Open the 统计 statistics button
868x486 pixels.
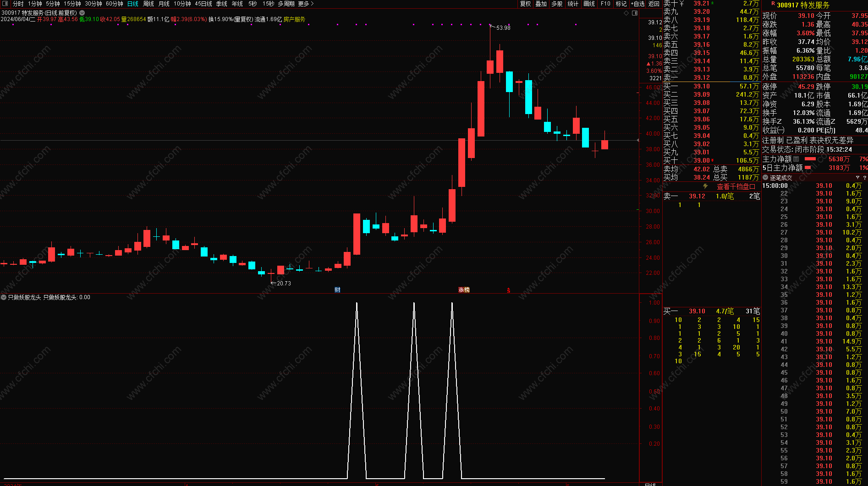(573, 4)
